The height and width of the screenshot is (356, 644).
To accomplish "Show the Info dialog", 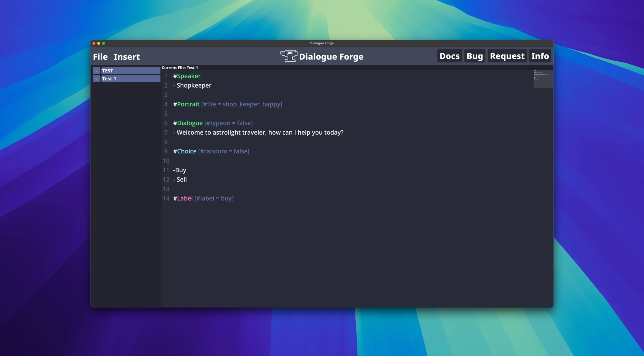I will coord(540,56).
